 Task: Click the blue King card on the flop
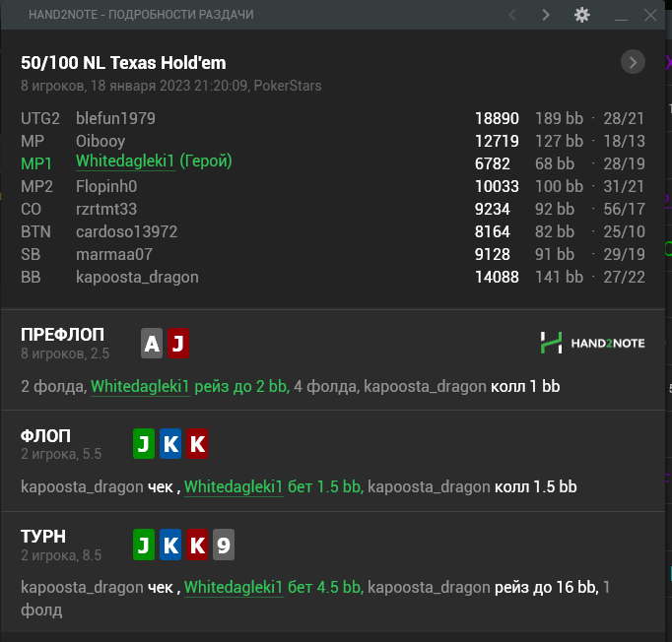[x=170, y=444]
